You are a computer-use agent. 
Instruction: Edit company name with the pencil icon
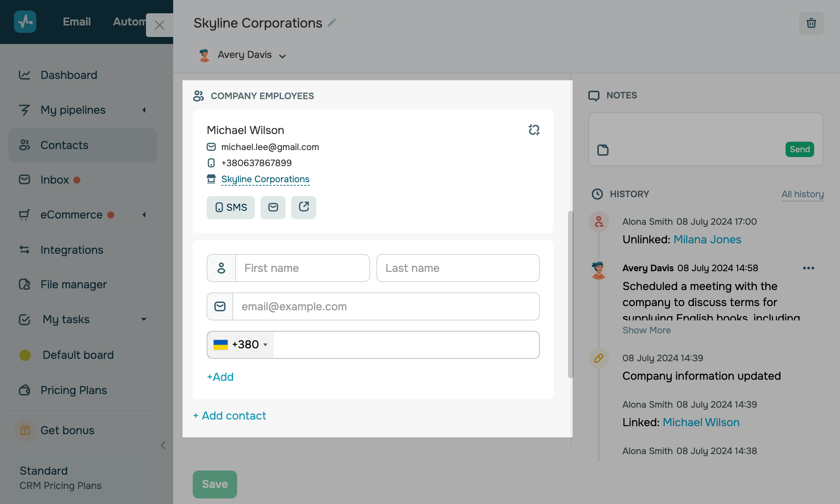click(332, 23)
